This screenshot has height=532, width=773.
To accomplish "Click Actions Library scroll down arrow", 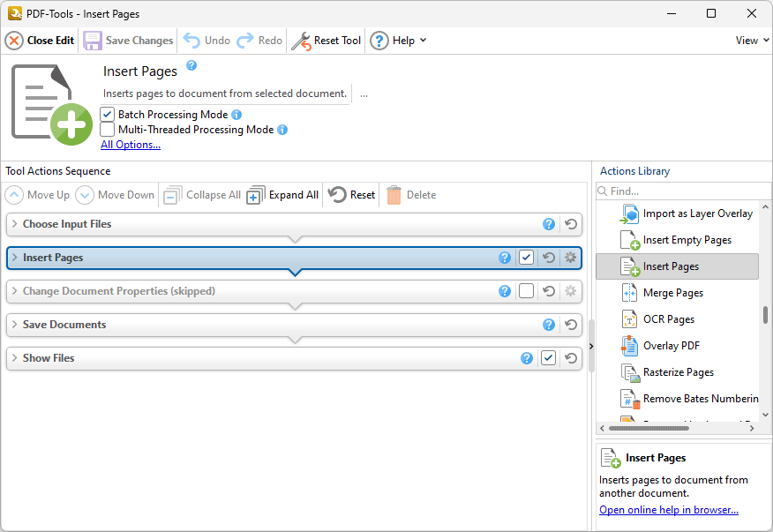I will 765,416.
